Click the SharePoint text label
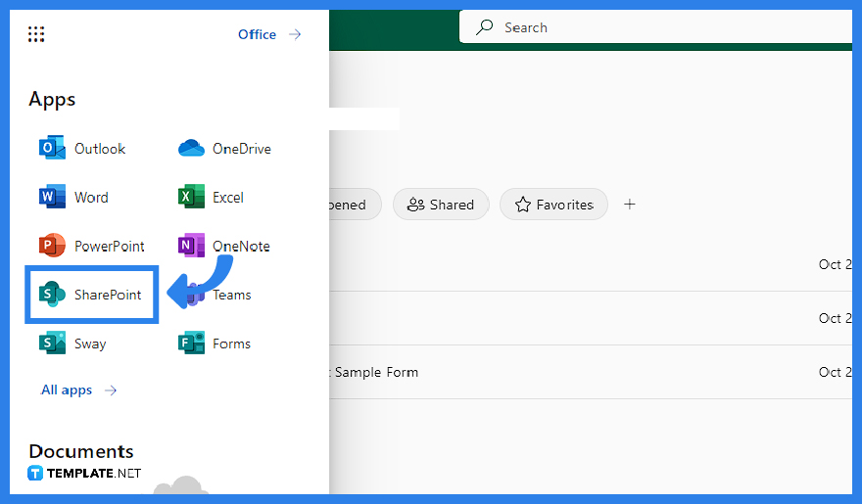 (x=108, y=295)
